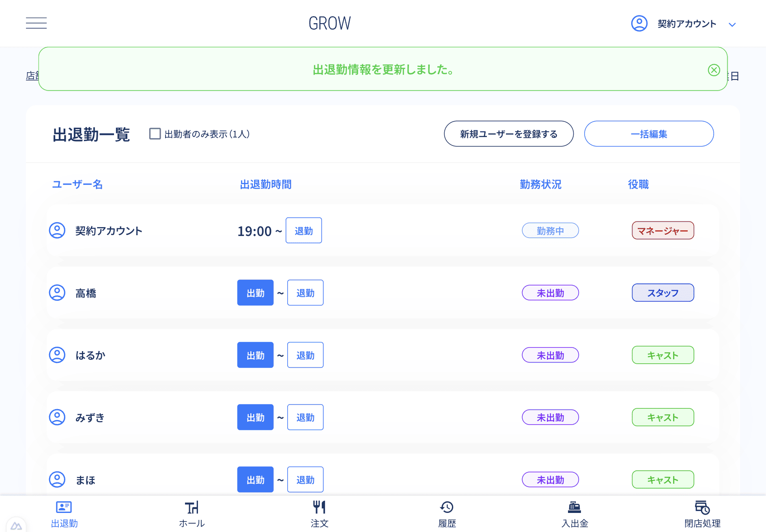Click 高橋's user avatar icon

pos(57,292)
